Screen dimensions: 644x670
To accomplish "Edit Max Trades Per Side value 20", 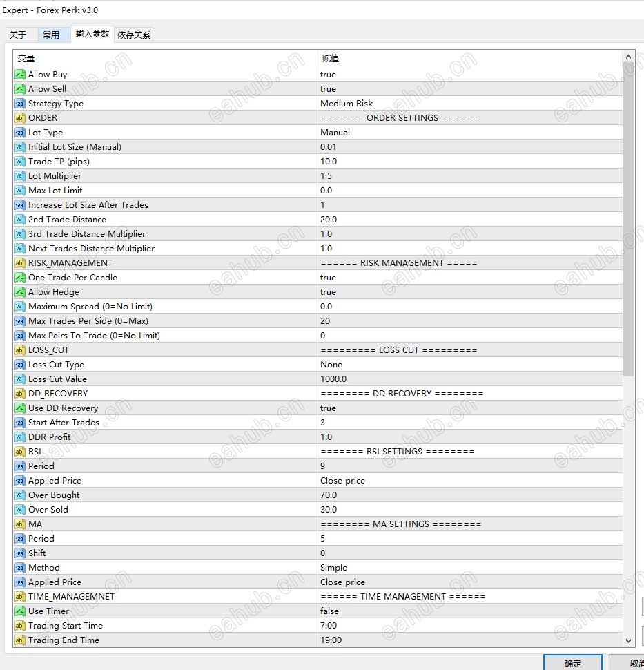I will point(470,321).
